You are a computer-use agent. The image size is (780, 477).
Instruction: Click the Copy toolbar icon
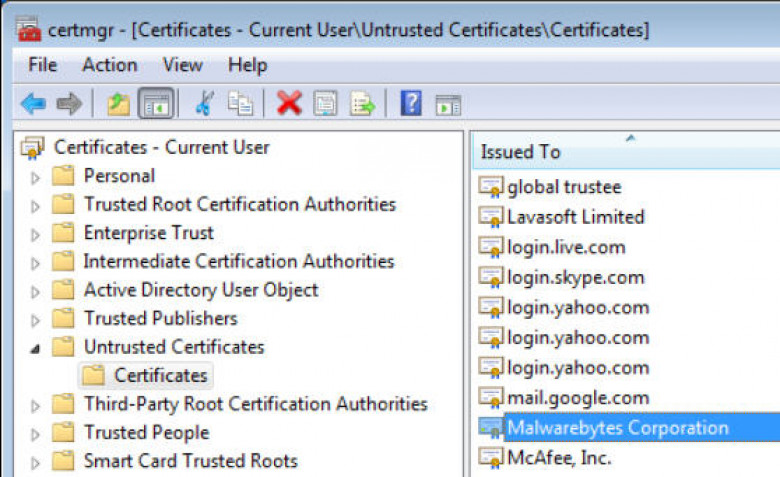point(240,103)
